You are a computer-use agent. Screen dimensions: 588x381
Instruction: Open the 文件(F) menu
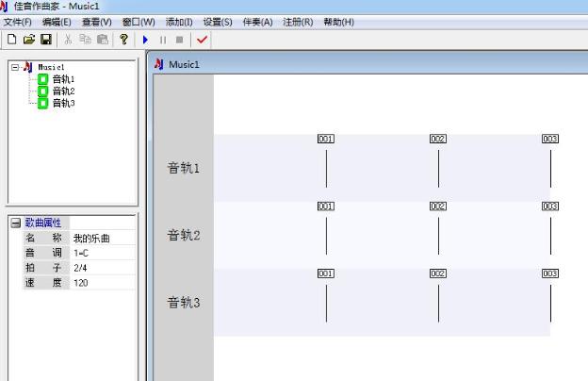pyautogui.click(x=17, y=22)
